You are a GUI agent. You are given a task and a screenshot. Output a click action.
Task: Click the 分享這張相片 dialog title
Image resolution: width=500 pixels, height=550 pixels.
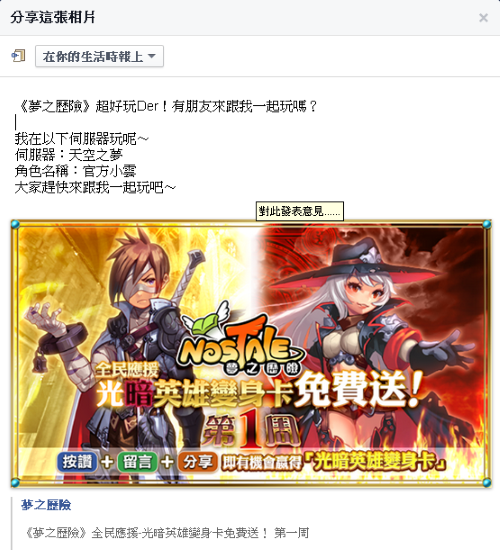click(53, 17)
